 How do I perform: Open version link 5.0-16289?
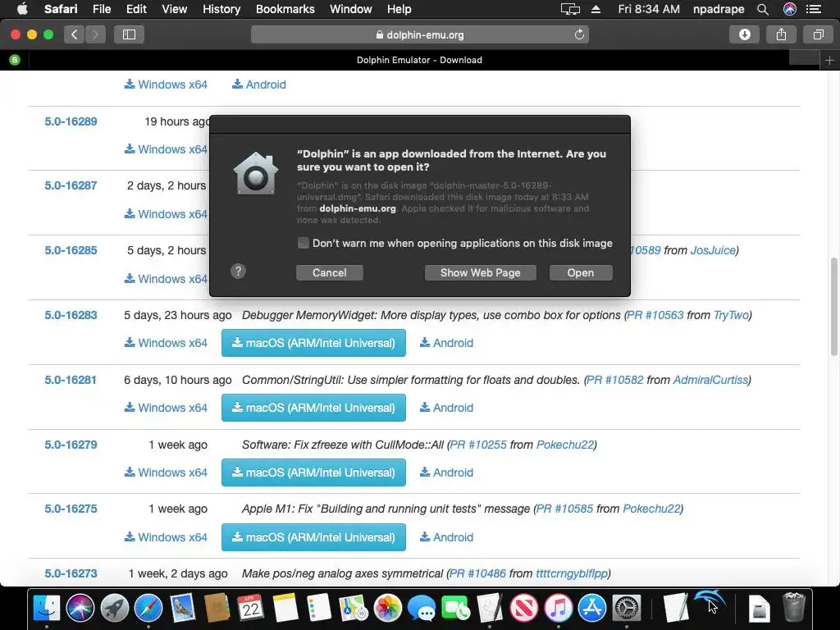pyautogui.click(x=71, y=121)
